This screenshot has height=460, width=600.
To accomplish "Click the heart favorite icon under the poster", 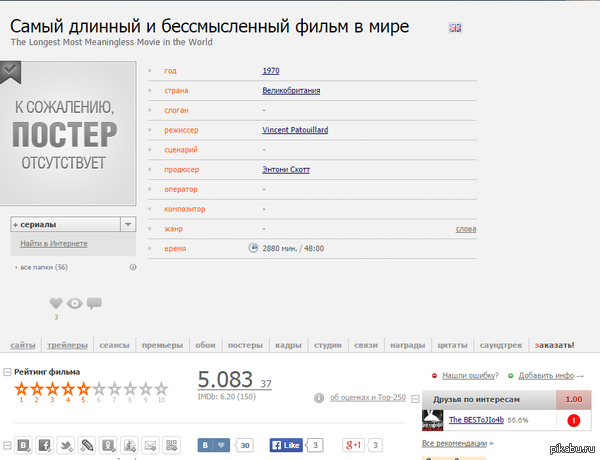I will tap(56, 303).
